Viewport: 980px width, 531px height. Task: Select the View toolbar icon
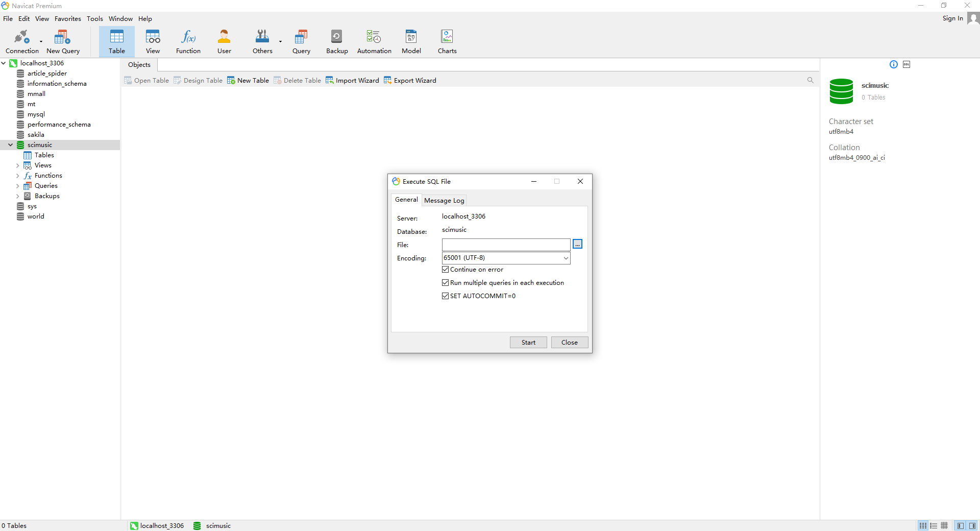click(153, 41)
